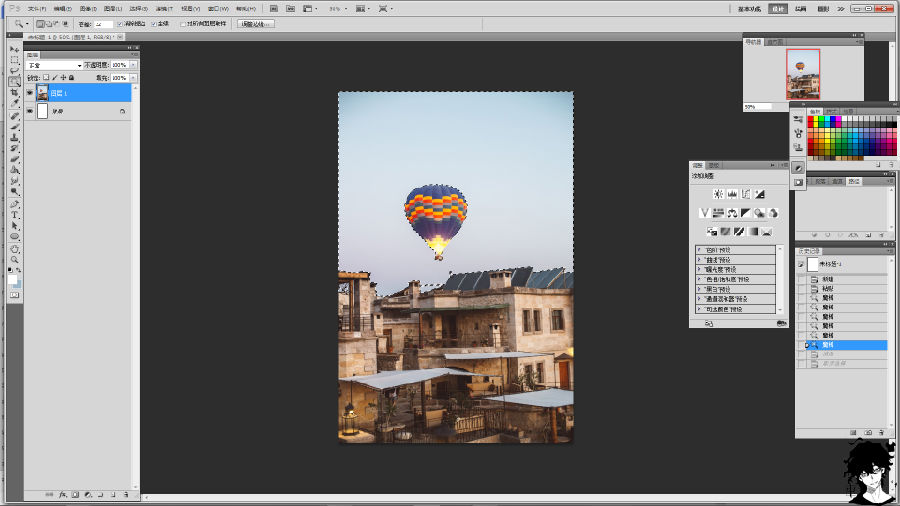
Task: Switch to the Paths tab
Action: point(853,181)
